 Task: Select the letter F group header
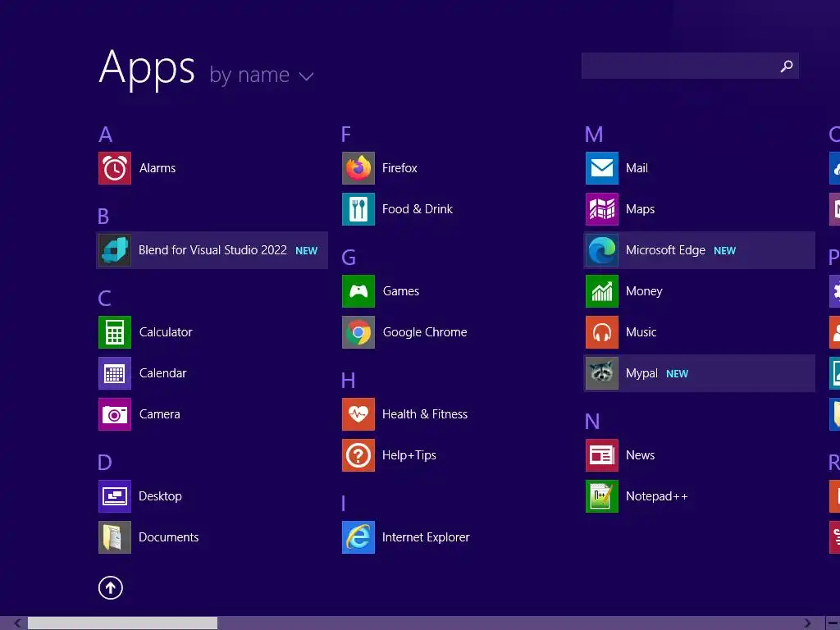pos(346,134)
